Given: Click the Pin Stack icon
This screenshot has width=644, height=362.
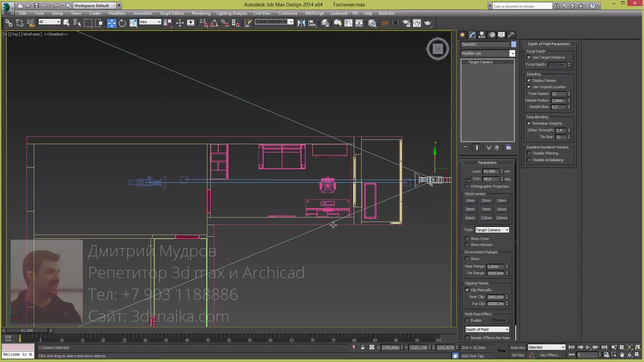Looking at the screenshot, I should [465, 147].
